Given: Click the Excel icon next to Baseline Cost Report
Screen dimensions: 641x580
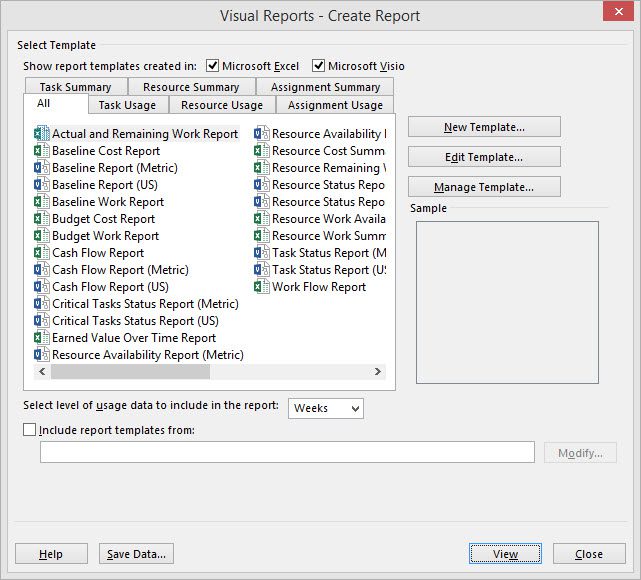Looking at the screenshot, I should [x=42, y=151].
